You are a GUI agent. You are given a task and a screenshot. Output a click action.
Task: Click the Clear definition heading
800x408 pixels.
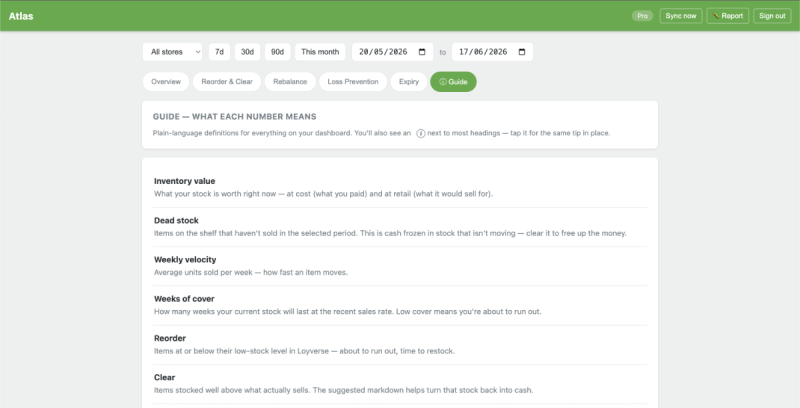click(x=164, y=377)
